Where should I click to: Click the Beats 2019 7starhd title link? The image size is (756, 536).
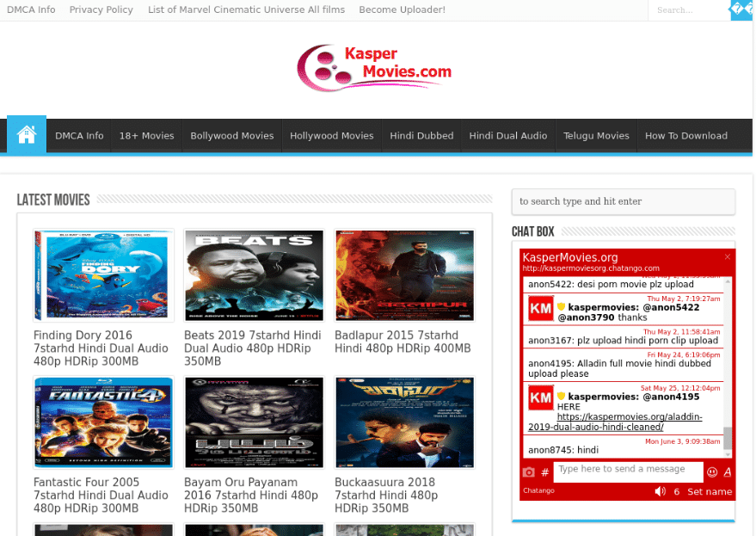pyautogui.click(x=253, y=348)
